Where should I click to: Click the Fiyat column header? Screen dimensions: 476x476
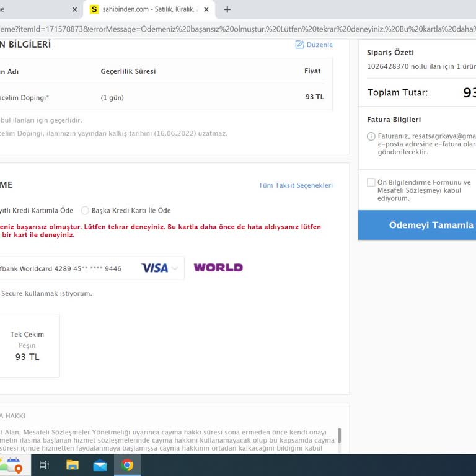[312, 71]
